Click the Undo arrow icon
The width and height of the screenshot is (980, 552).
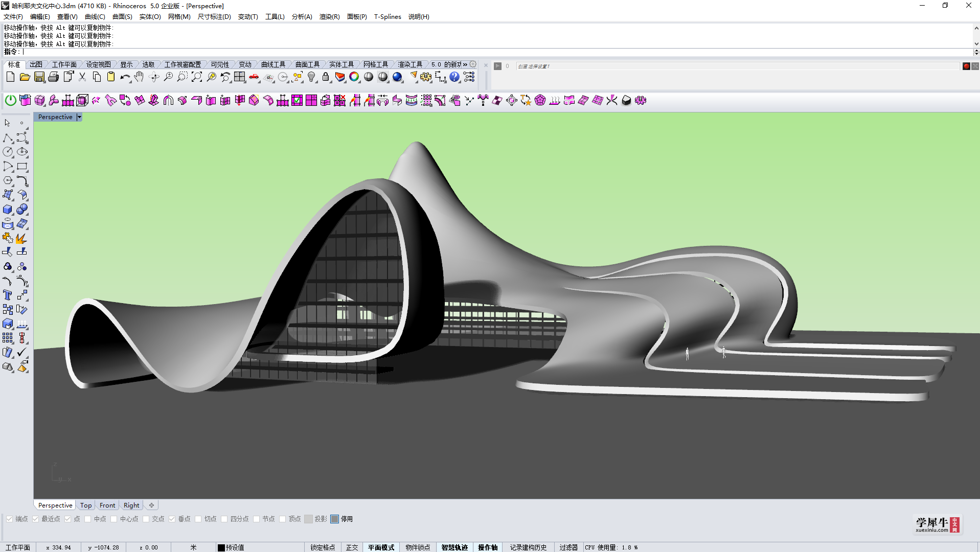pyautogui.click(x=125, y=77)
